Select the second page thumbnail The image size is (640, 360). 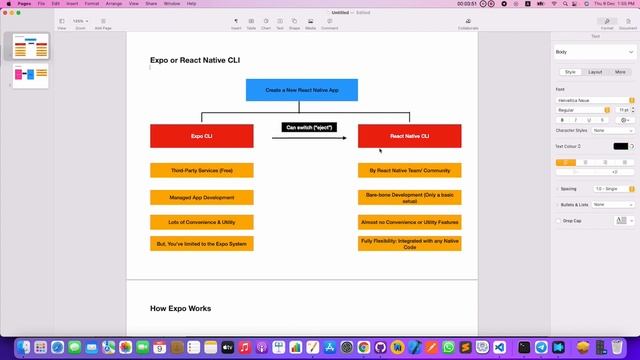point(31,76)
